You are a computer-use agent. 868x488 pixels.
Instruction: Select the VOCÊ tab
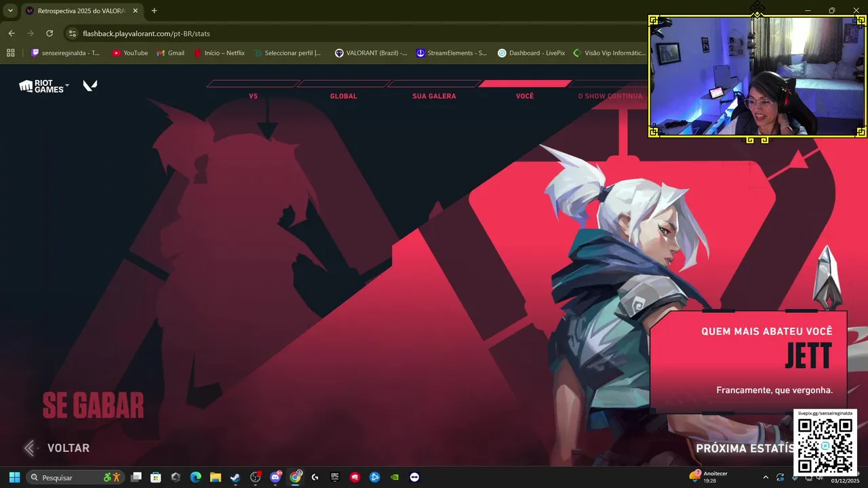525,96
